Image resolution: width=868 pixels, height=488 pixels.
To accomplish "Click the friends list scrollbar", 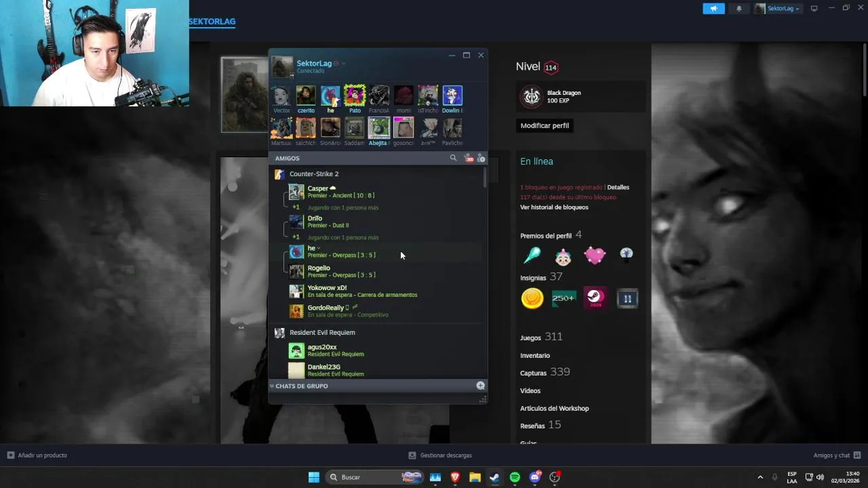I will coord(485,178).
